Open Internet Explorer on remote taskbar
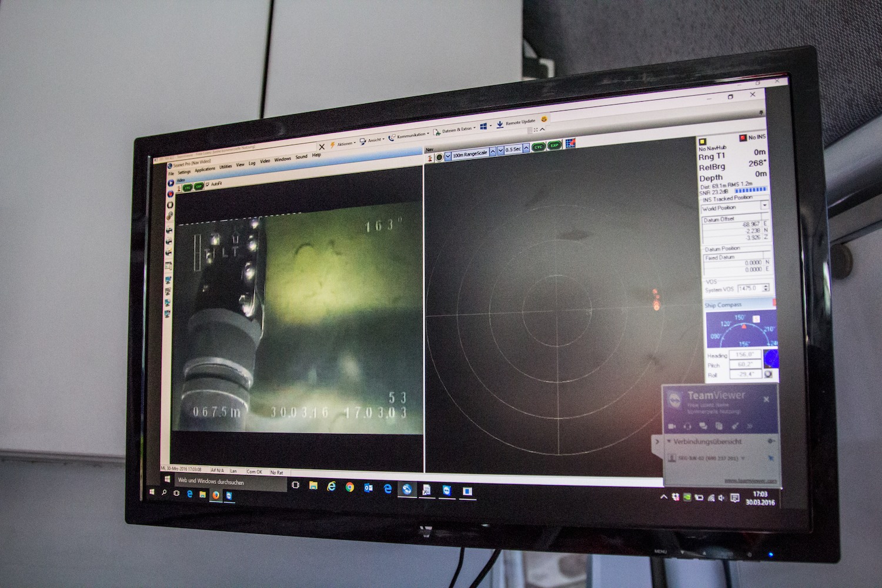Viewport: 882px width, 588px height. [x=332, y=486]
